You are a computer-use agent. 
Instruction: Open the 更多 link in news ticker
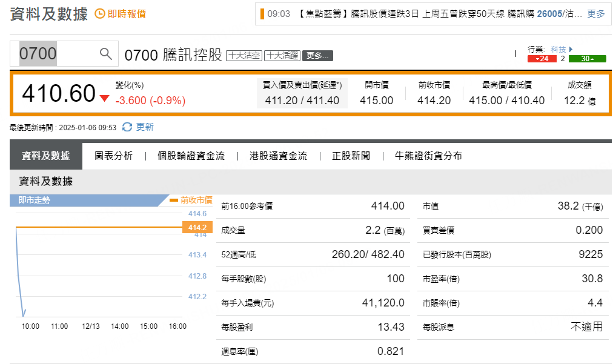596,14
